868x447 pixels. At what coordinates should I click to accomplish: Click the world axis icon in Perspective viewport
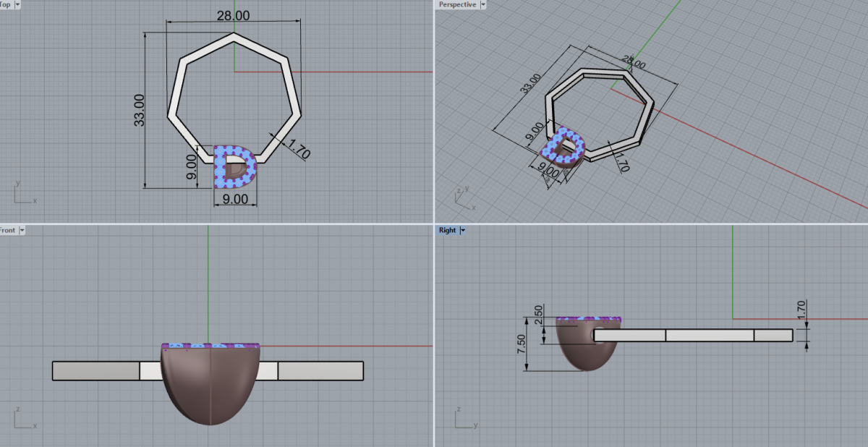pyautogui.click(x=464, y=195)
